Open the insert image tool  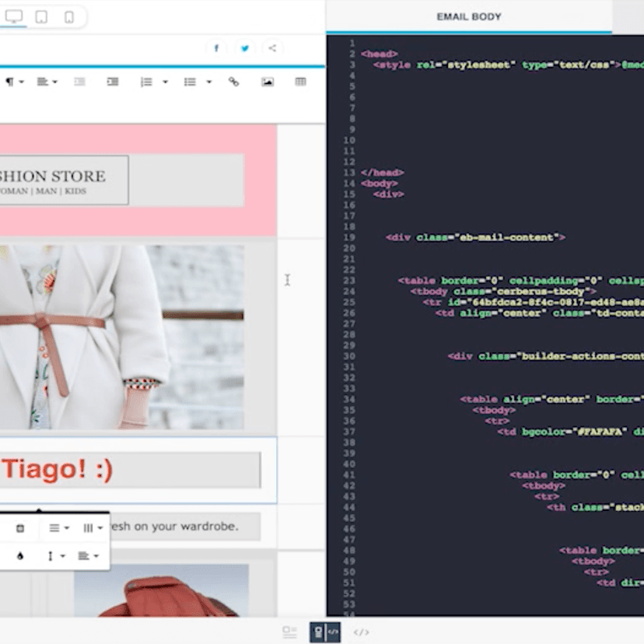click(269, 81)
